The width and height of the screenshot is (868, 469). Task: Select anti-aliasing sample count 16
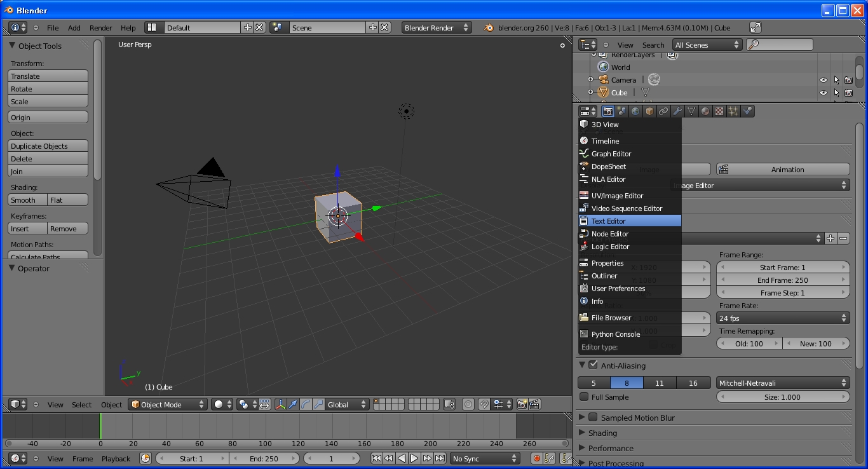point(693,383)
